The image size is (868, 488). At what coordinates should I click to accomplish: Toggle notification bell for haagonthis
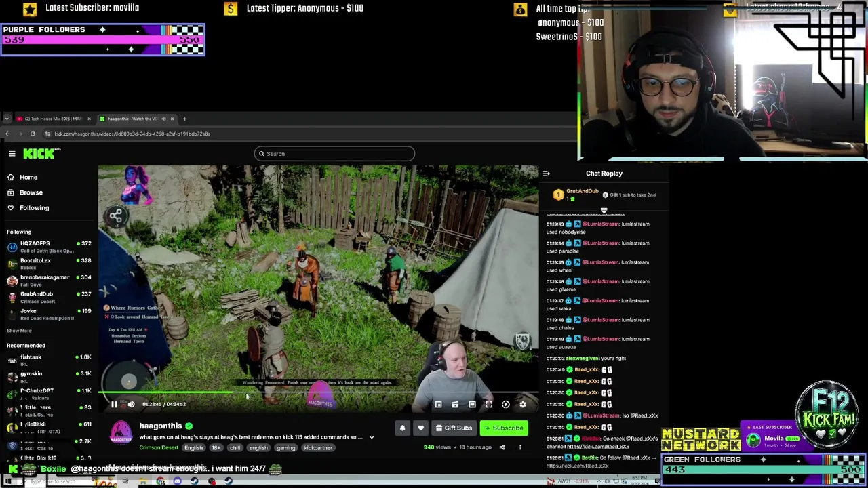pyautogui.click(x=402, y=428)
